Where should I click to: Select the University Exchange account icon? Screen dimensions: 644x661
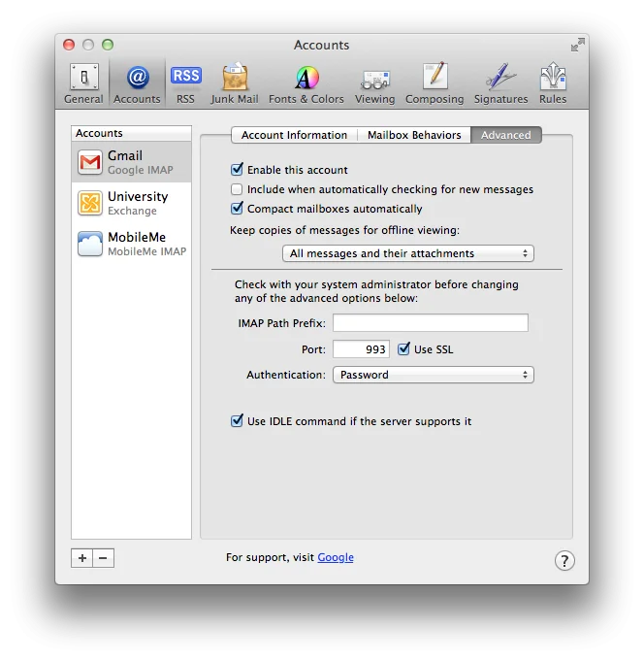(x=89, y=203)
